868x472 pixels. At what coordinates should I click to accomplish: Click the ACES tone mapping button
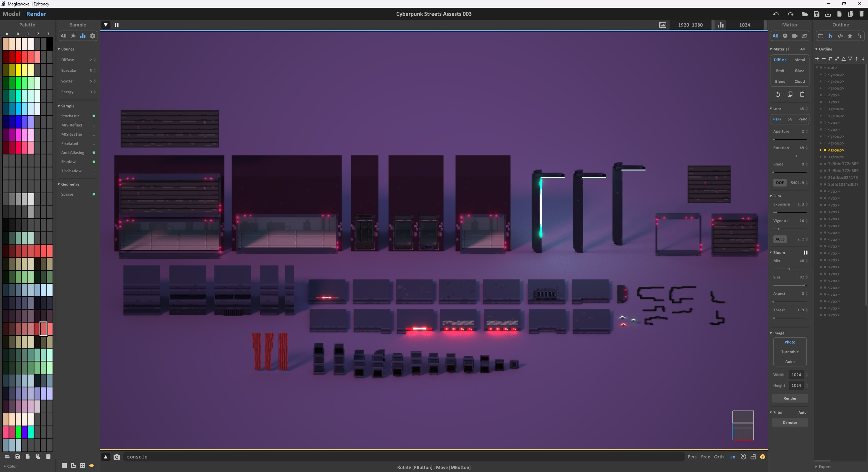pos(780,239)
